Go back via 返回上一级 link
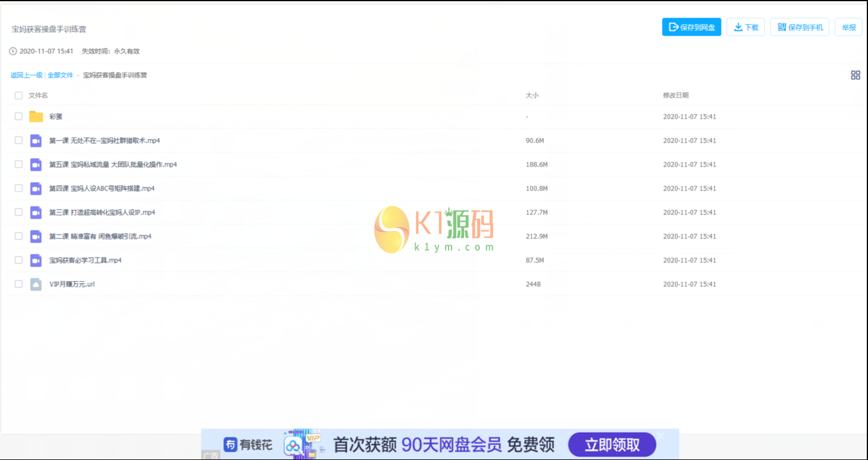The image size is (868, 460). (26, 75)
